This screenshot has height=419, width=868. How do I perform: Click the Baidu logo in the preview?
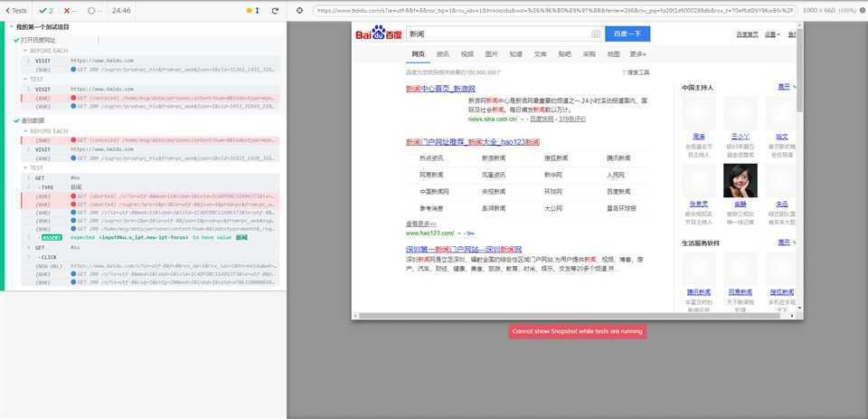[x=379, y=33]
